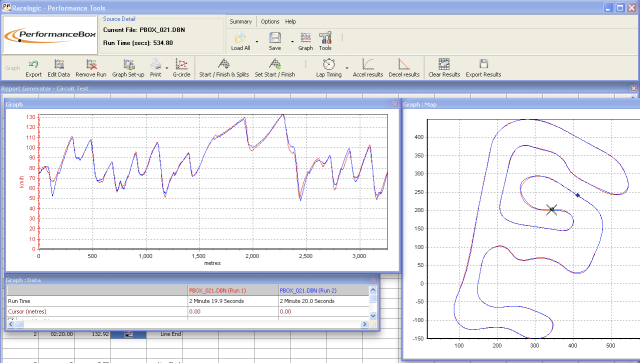Open the Options menu
The width and height of the screenshot is (640, 363).
pos(270,22)
